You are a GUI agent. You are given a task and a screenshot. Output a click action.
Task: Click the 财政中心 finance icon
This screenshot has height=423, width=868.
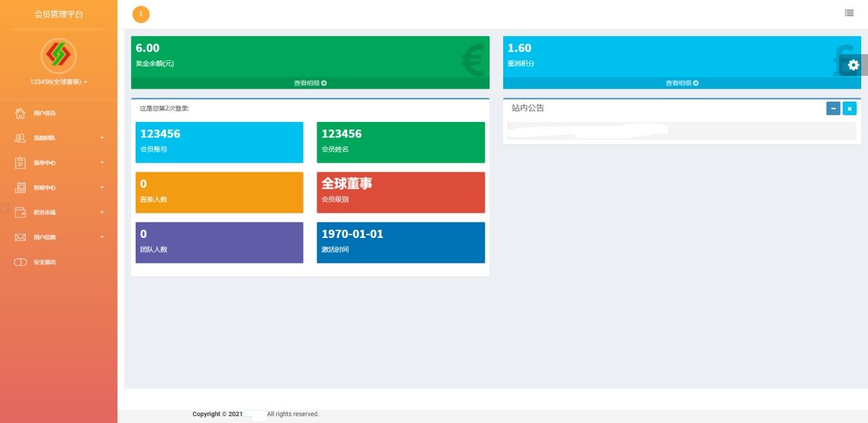(x=20, y=188)
